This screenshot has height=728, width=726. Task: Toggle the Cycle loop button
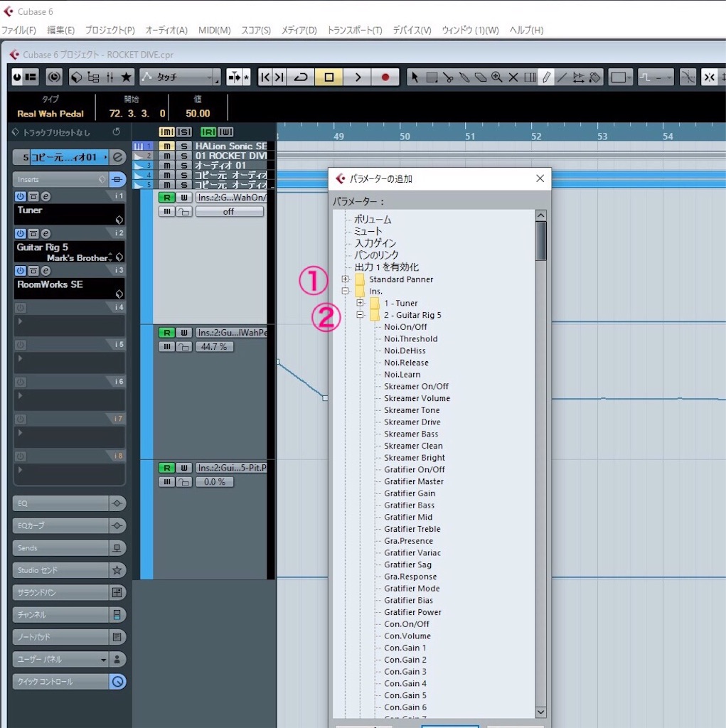[x=301, y=77]
